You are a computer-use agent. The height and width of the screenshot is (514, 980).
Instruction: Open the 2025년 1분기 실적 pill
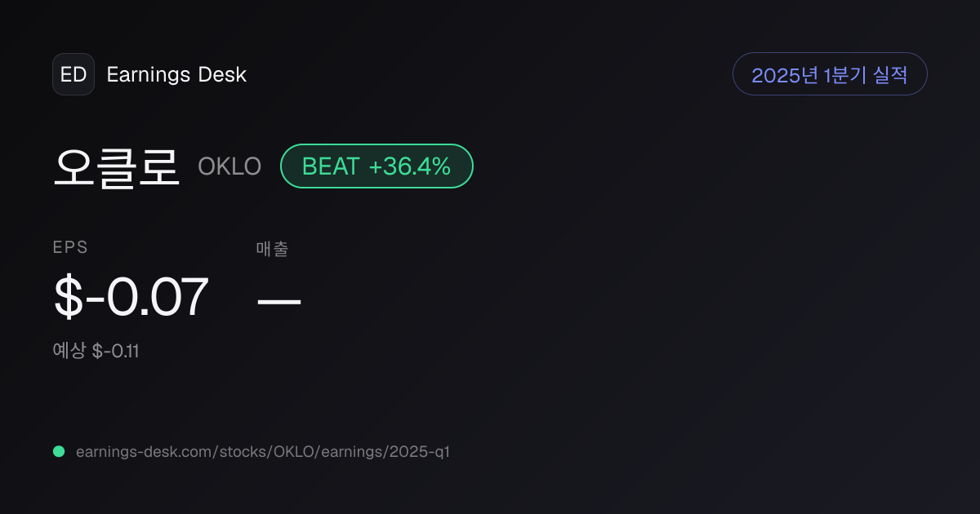click(x=830, y=74)
